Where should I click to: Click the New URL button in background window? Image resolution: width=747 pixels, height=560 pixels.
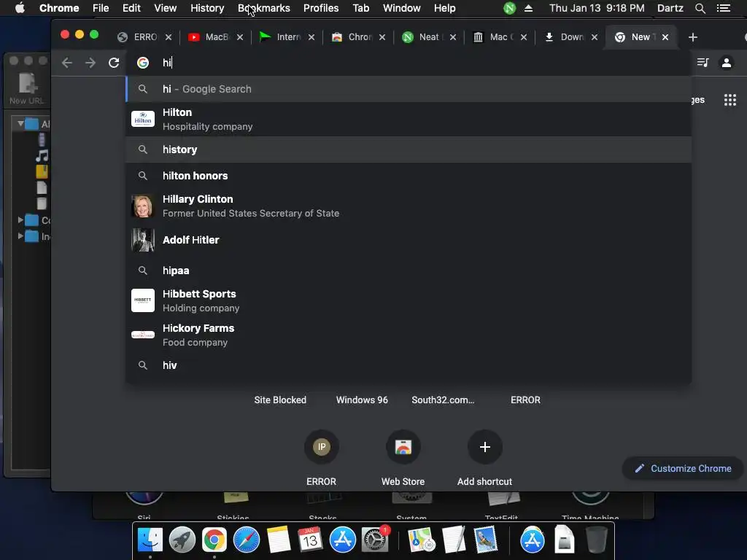(x=27, y=88)
